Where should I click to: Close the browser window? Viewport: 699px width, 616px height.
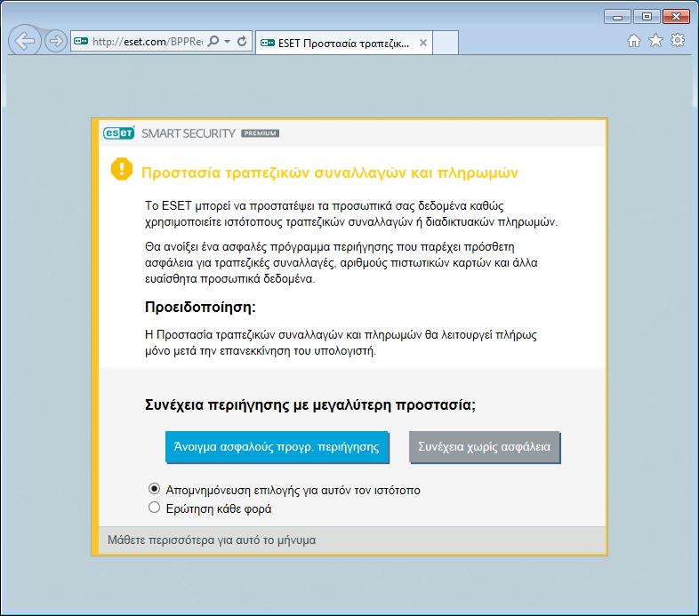pos(676,17)
